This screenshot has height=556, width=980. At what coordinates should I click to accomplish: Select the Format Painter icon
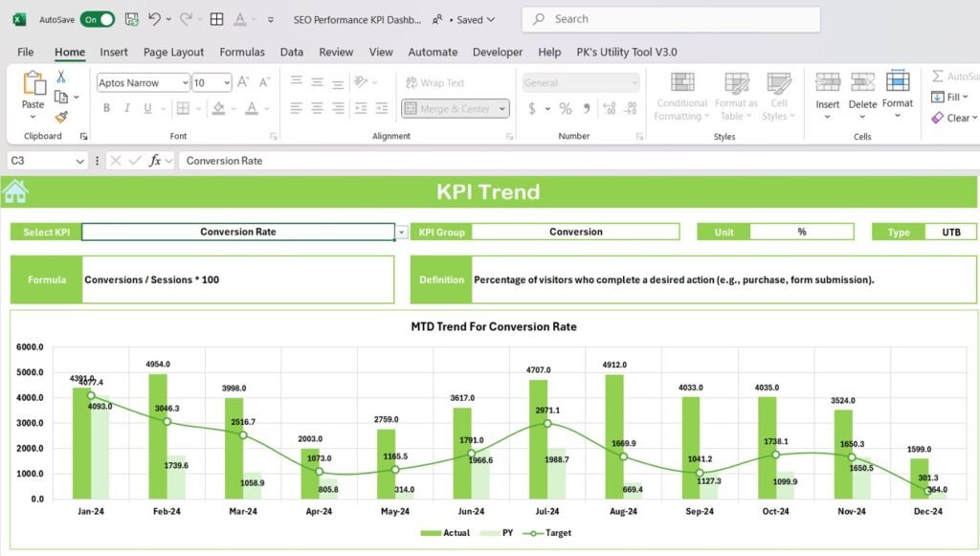[59, 118]
